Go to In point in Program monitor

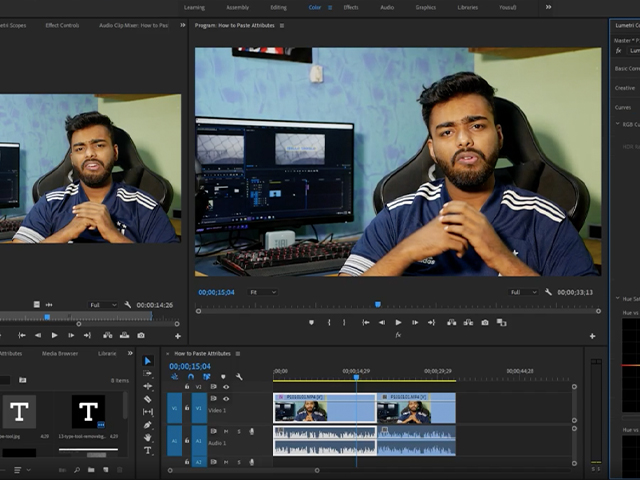tap(366, 322)
